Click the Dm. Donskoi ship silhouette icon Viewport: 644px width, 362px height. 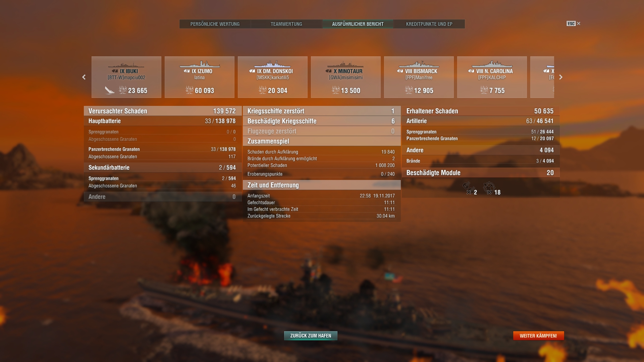[x=272, y=64]
